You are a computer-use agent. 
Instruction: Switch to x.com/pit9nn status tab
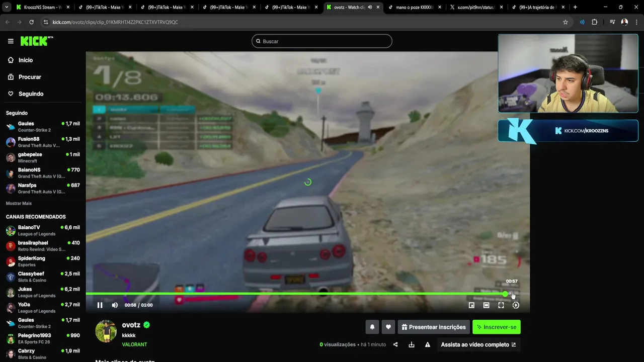pos(477,7)
